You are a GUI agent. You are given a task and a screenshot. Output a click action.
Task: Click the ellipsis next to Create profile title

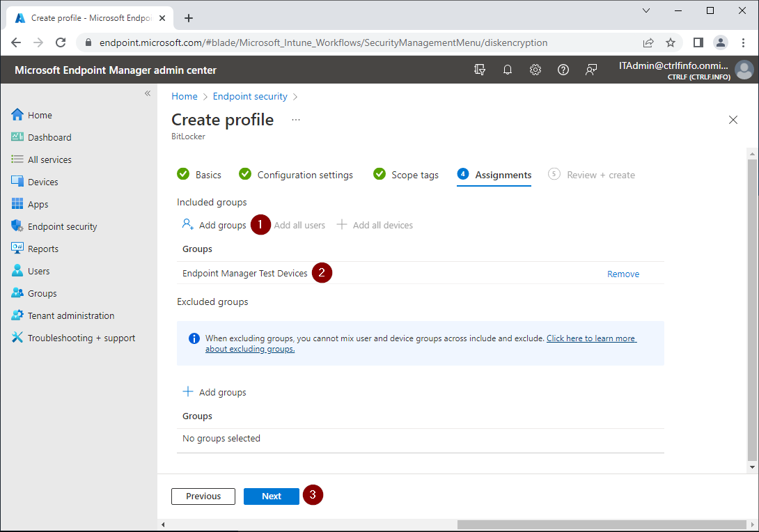tap(295, 120)
